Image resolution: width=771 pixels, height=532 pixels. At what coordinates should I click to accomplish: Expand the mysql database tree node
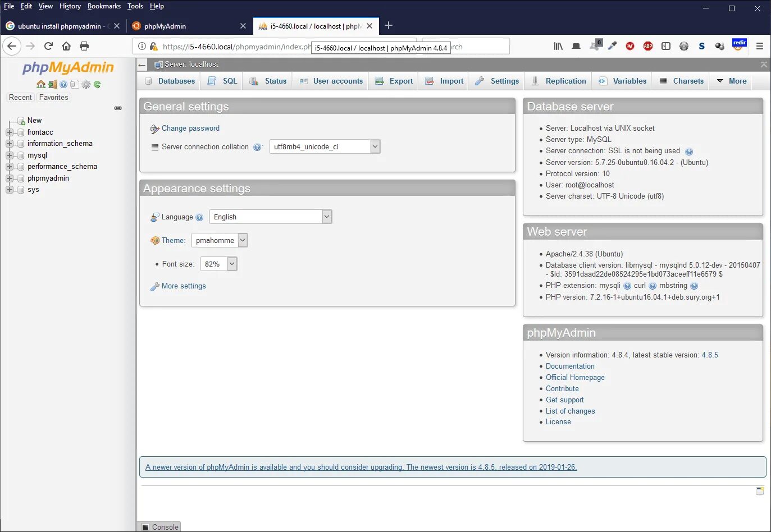click(x=10, y=155)
